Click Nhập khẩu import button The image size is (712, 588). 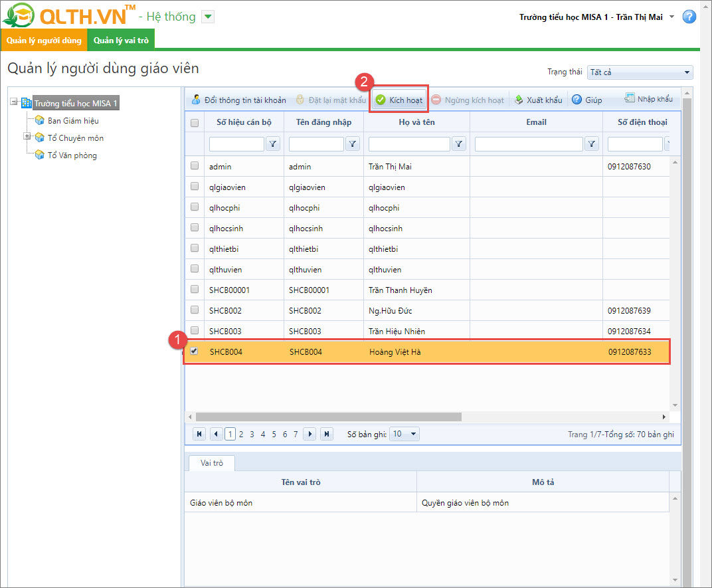648,98
